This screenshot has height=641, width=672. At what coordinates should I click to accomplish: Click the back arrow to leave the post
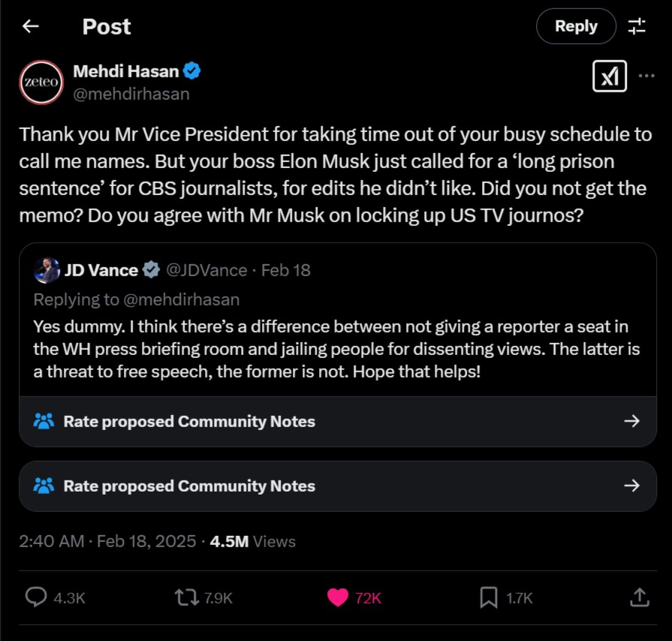[x=29, y=26]
